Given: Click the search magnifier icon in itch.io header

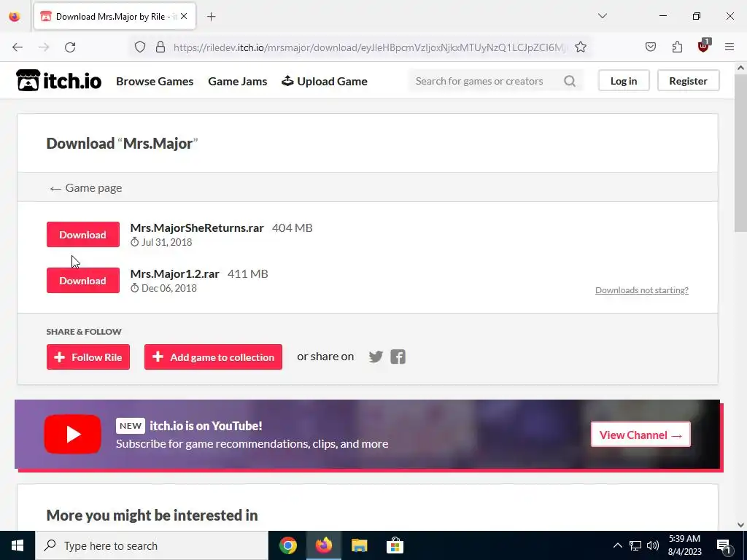Looking at the screenshot, I should coord(570,81).
